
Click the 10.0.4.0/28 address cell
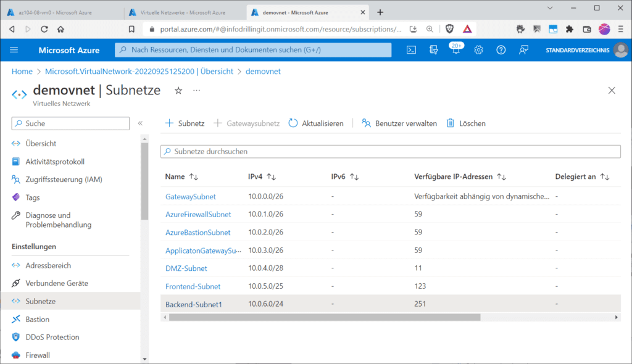pos(265,268)
